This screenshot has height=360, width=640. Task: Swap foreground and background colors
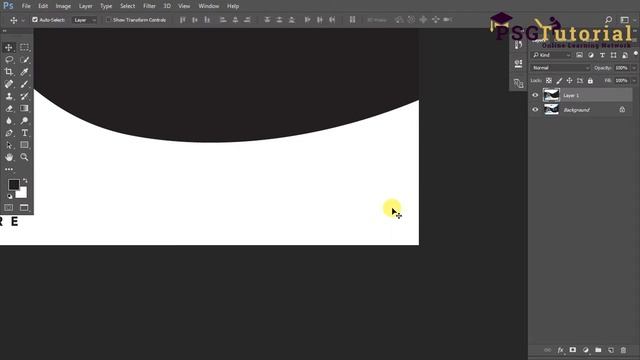point(25,180)
